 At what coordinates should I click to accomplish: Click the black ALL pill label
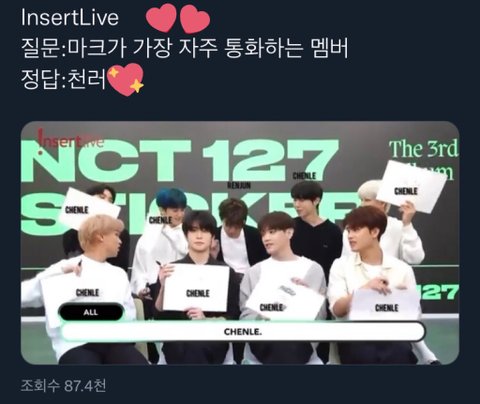[x=91, y=312]
